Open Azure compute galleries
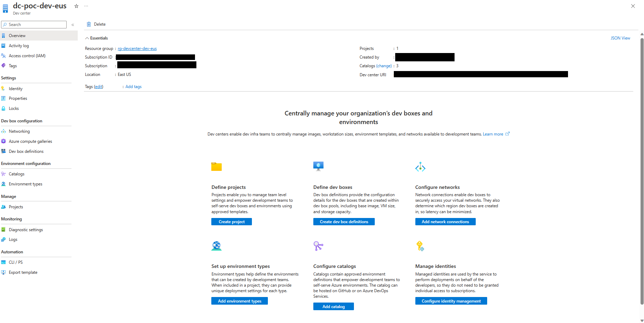The width and height of the screenshot is (644, 323). tap(31, 141)
